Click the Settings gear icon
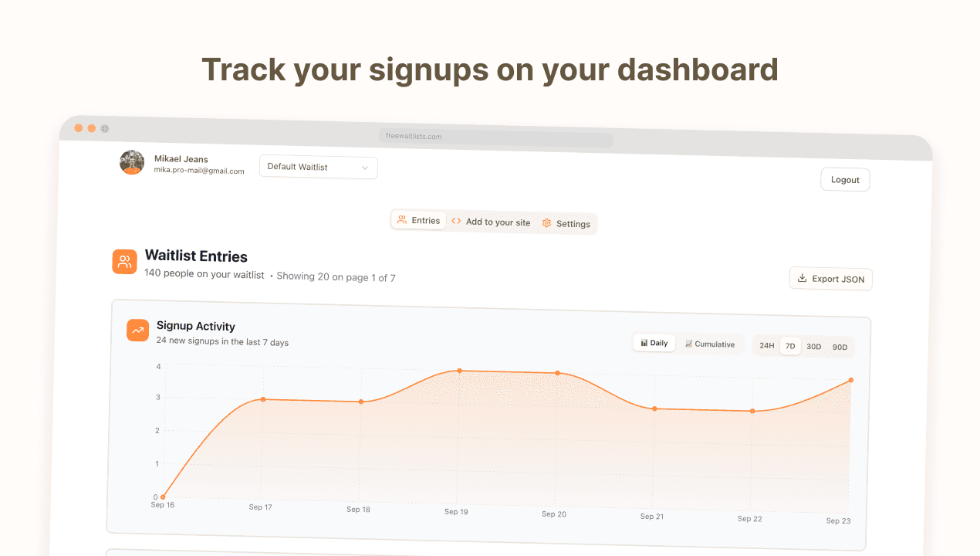This screenshot has width=980, height=556. coord(547,223)
